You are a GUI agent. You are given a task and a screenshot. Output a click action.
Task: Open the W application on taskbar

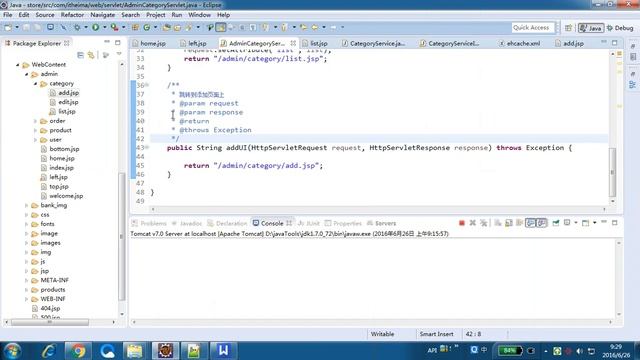tap(223, 351)
